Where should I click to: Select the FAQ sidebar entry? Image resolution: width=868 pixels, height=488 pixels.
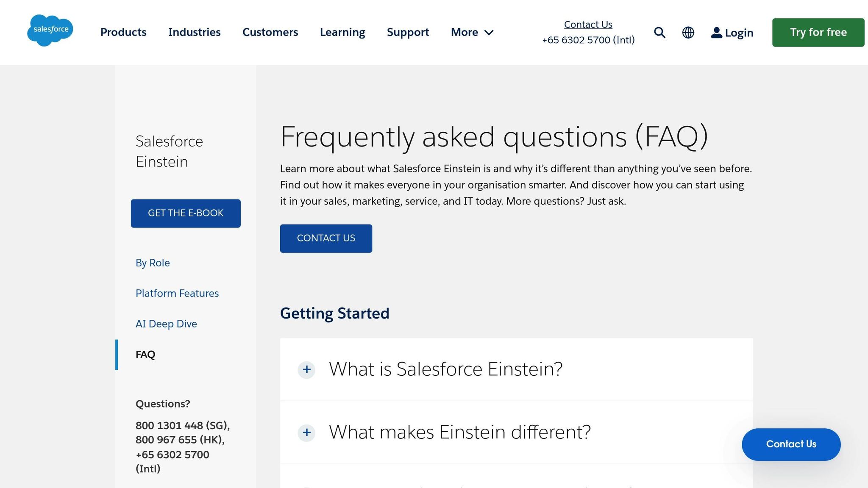145,355
